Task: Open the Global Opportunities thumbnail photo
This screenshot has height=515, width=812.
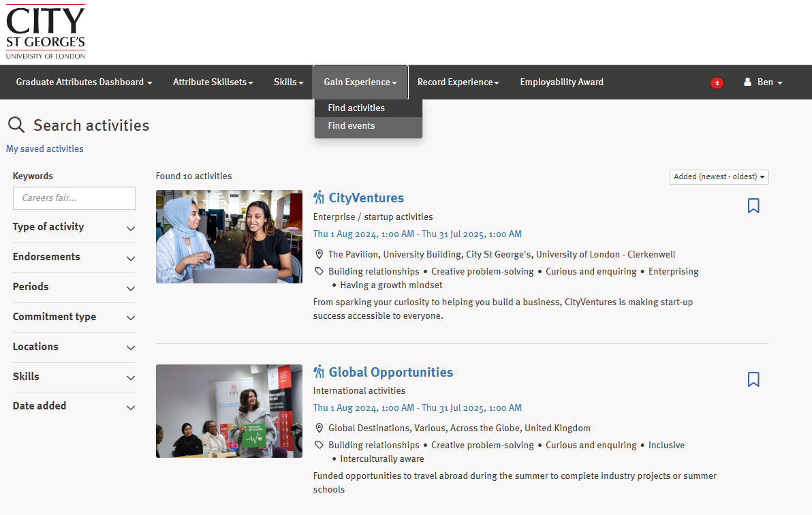Action: pyautogui.click(x=229, y=411)
